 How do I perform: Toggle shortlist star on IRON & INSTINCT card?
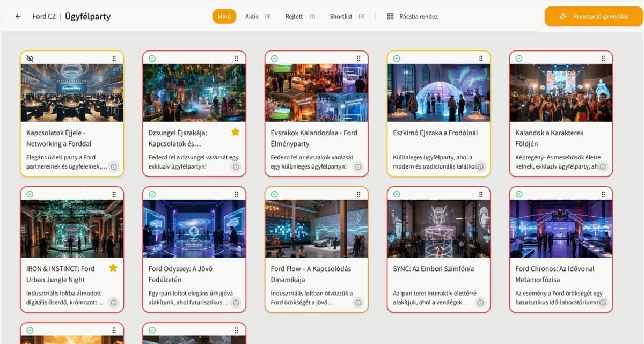click(x=113, y=268)
